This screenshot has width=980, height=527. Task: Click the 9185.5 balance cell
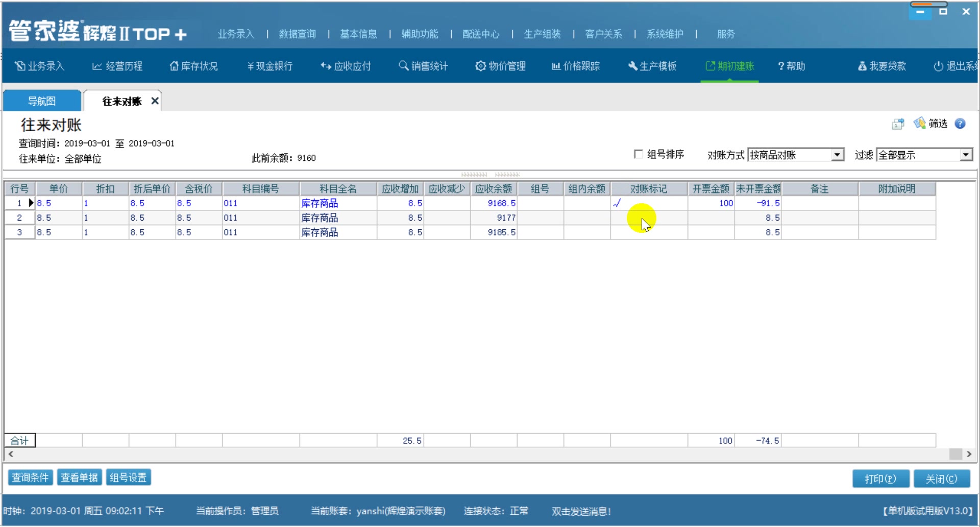coord(494,232)
